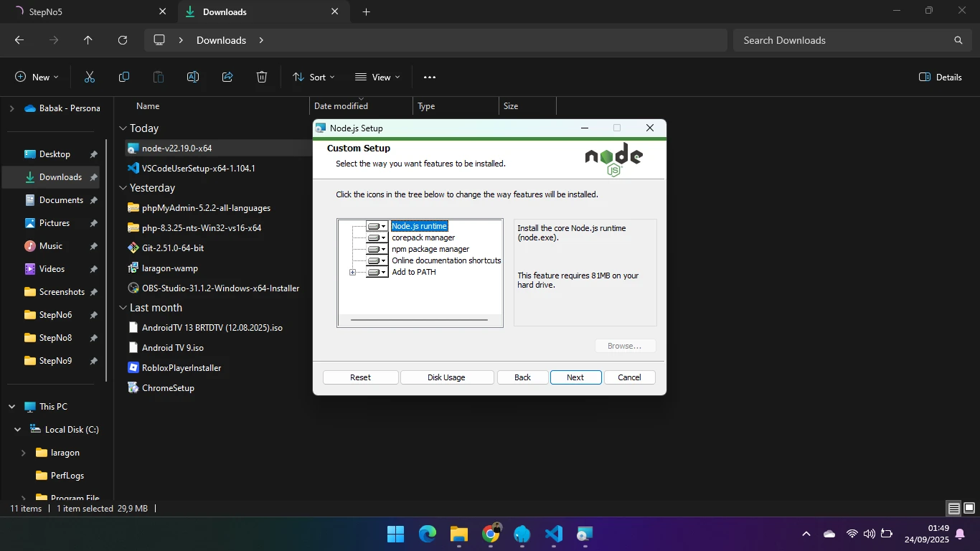Open the Sort dropdown menu
The width and height of the screenshot is (980, 551).
(x=313, y=77)
